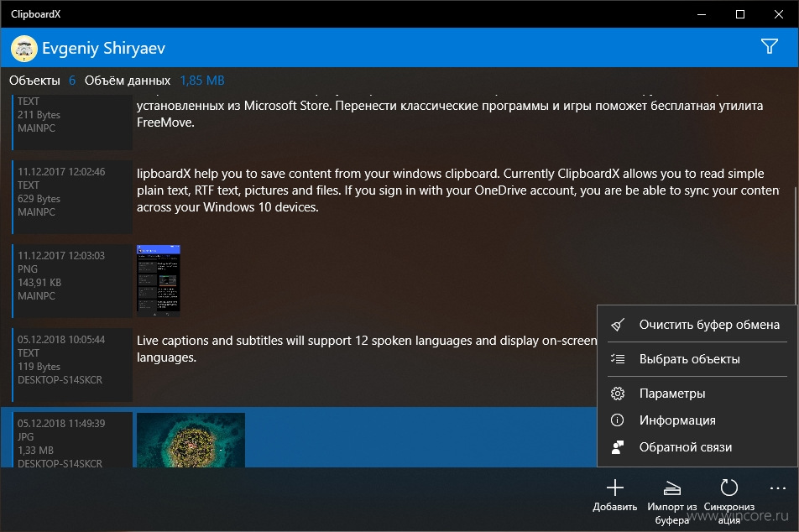799x532 pixels.
Task: Toggle the three-dots more menu
Action: point(777,488)
